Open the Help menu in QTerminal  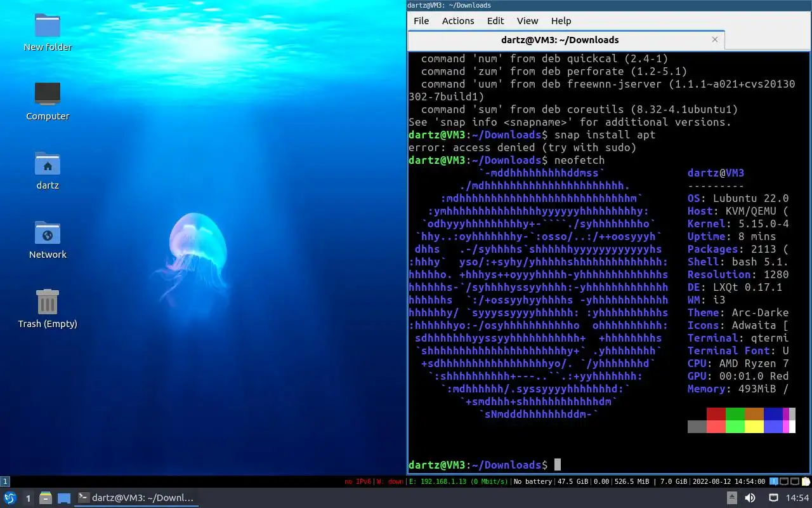[561, 20]
